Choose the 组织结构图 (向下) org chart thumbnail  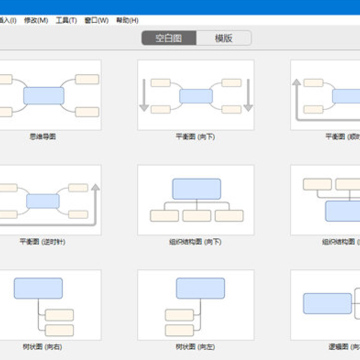click(x=196, y=200)
